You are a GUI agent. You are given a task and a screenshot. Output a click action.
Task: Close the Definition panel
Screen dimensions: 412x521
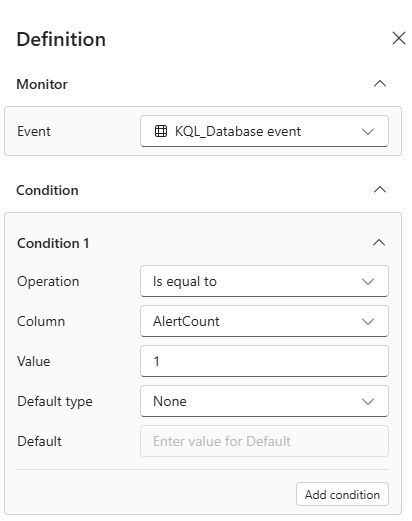click(399, 38)
